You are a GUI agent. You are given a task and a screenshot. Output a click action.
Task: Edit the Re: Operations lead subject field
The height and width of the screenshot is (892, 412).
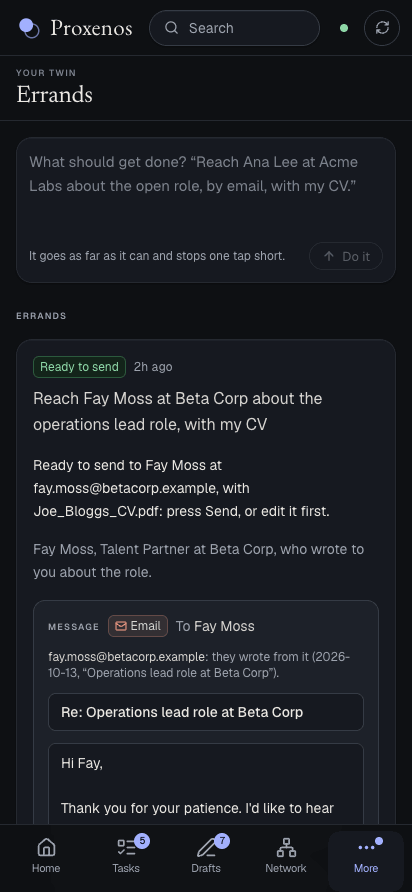tap(206, 712)
